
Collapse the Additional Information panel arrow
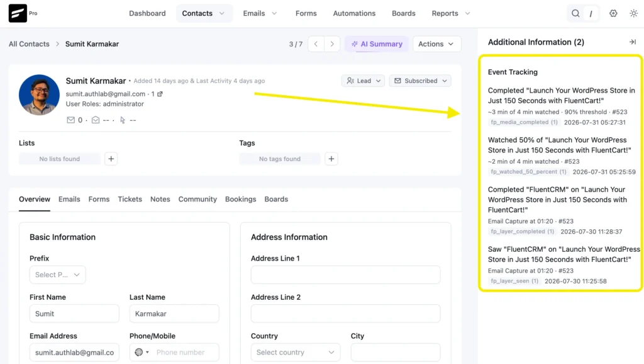633,42
